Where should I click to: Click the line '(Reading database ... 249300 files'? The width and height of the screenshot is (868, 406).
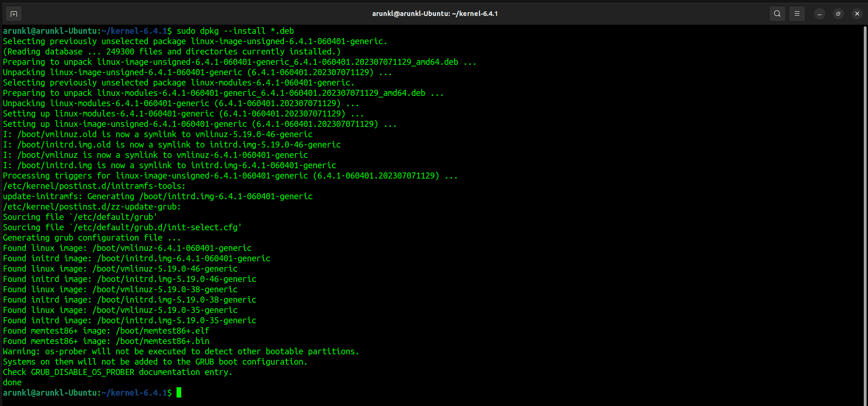(x=172, y=52)
